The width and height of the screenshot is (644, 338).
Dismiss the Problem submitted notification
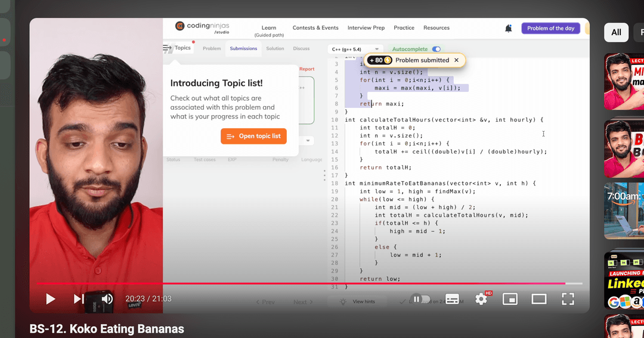456,60
